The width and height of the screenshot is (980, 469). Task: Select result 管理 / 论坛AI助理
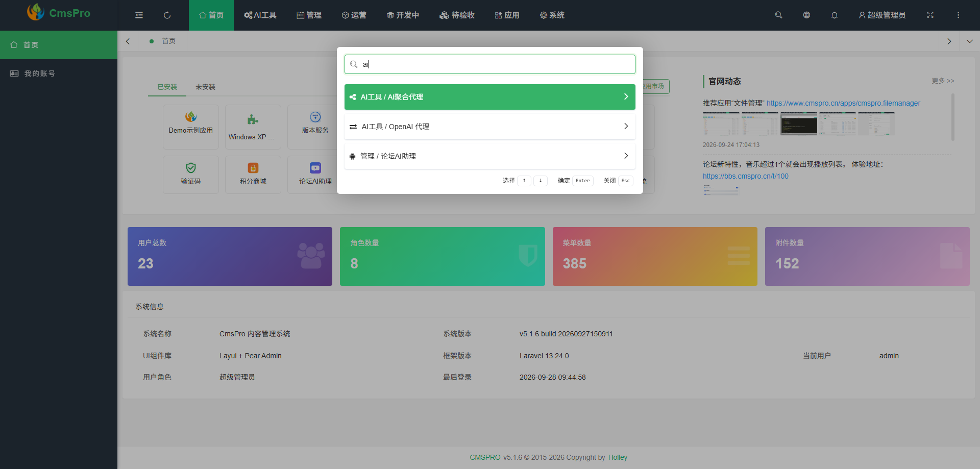[x=490, y=156]
